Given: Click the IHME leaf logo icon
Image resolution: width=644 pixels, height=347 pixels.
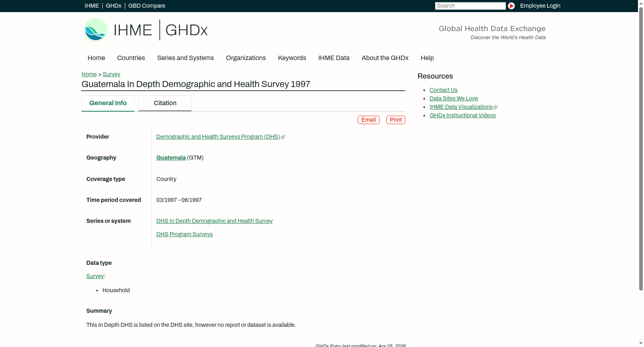Looking at the screenshot, I should pyautogui.click(x=95, y=30).
